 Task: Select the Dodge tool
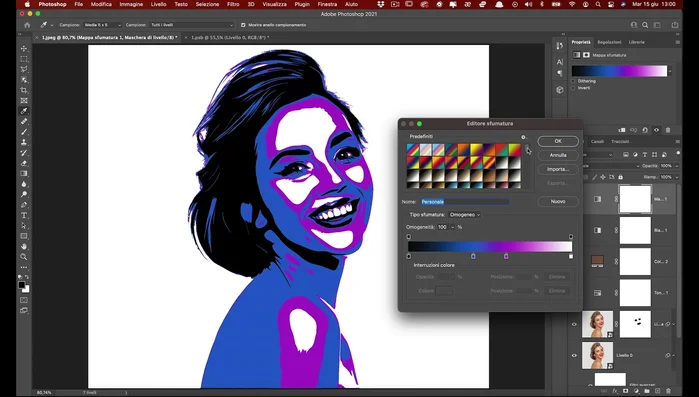point(24,194)
